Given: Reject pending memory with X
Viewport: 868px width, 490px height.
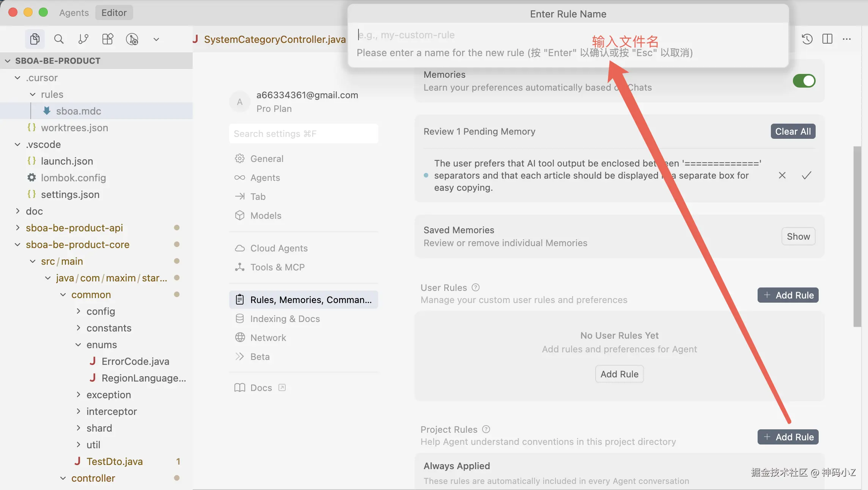Looking at the screenshot, I should 782,175.
